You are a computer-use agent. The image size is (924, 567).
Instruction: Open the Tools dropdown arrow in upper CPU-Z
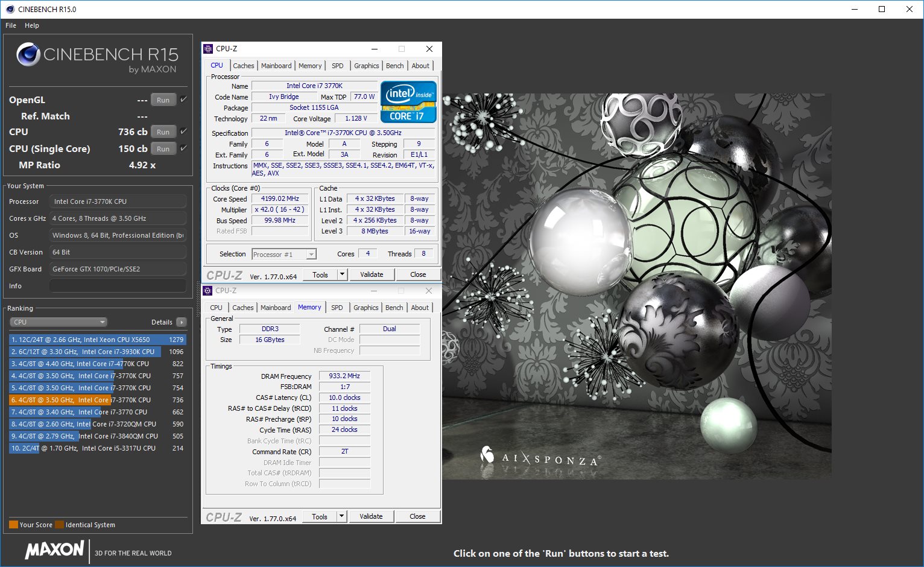[342, 274]
